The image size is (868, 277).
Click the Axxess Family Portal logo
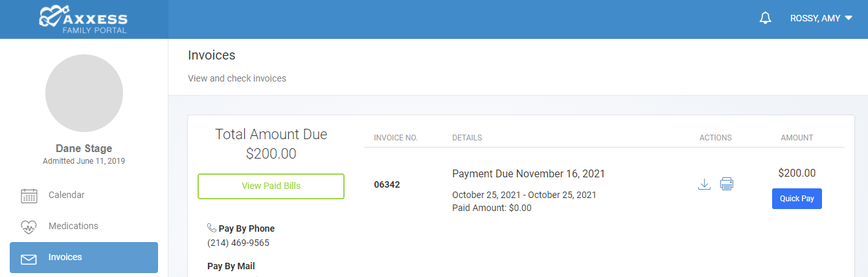click(83, 19)
